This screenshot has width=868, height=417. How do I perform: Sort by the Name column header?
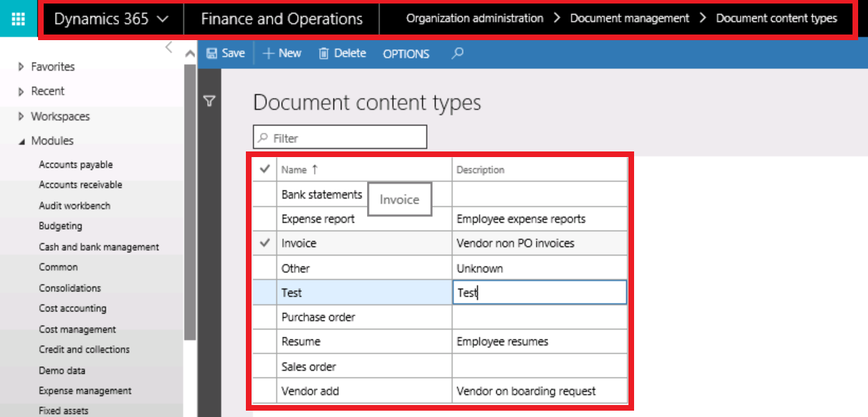coord(364,169)
